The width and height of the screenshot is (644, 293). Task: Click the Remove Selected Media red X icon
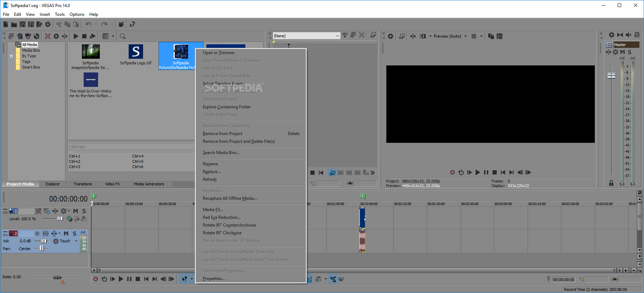coord(48,36)
